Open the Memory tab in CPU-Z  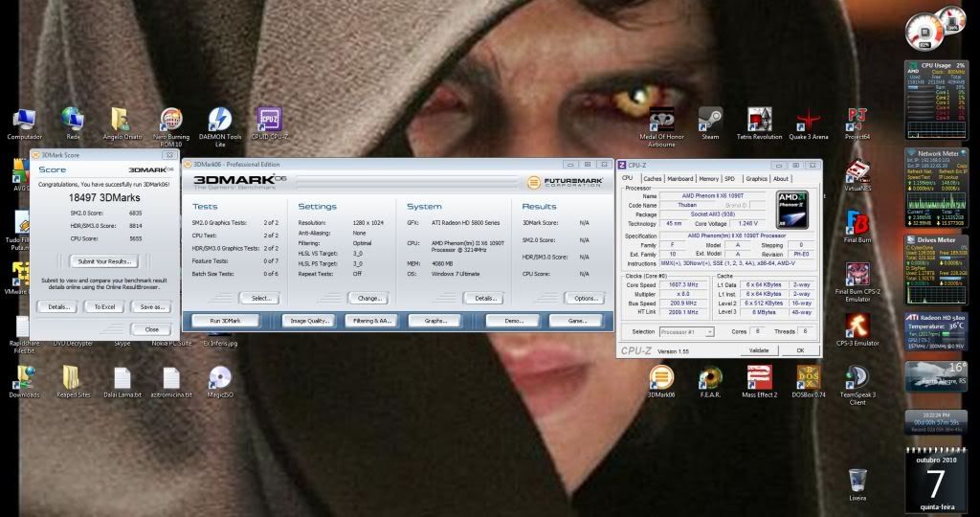click(708, 178)
